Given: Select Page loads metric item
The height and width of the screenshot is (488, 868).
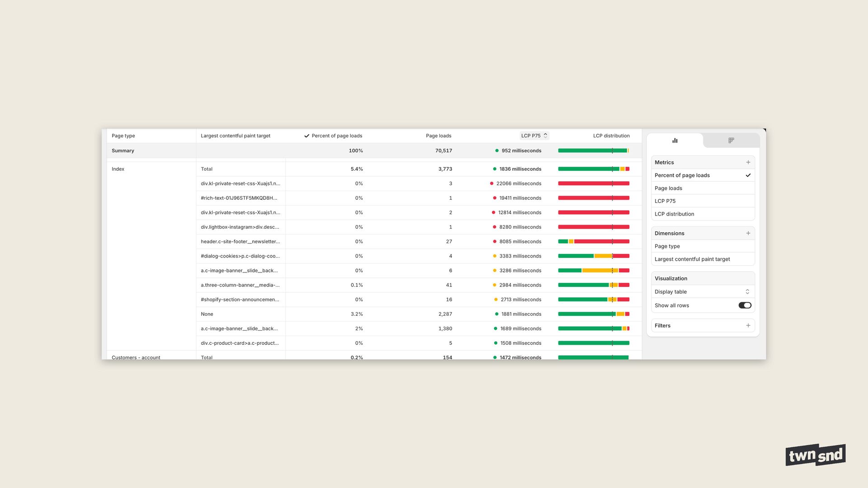Looking at the screenshot, I should [668, 188].
